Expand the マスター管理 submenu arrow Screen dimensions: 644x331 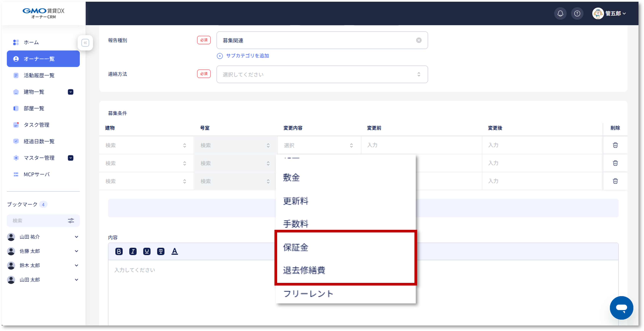click(71, 158)
